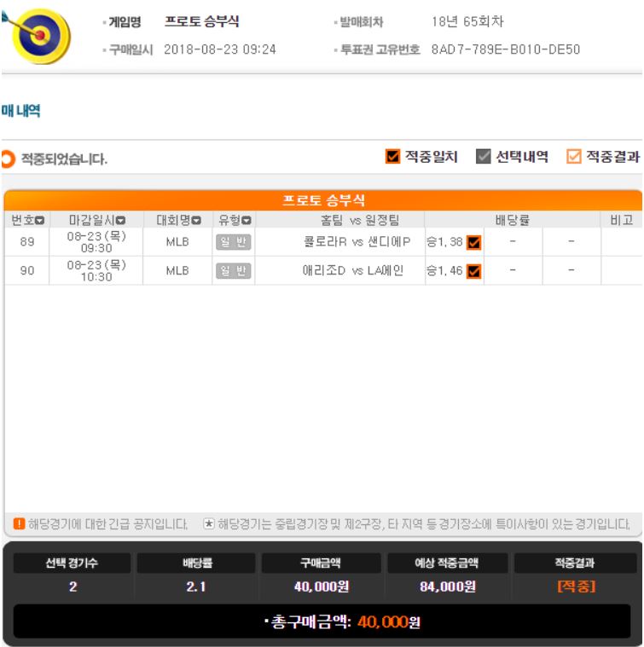Click the orange urgent notice exclamation icon

click(19, 523)
